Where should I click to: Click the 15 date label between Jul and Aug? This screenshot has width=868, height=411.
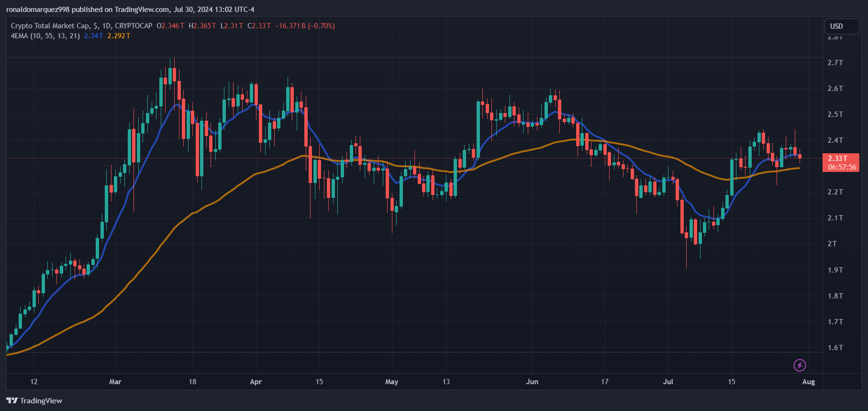[x=732, y=382]
